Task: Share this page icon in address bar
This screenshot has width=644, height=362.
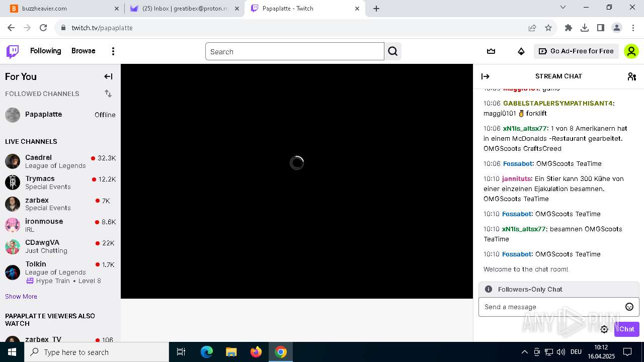Action: pyautogui.click(x=532, y=28)
